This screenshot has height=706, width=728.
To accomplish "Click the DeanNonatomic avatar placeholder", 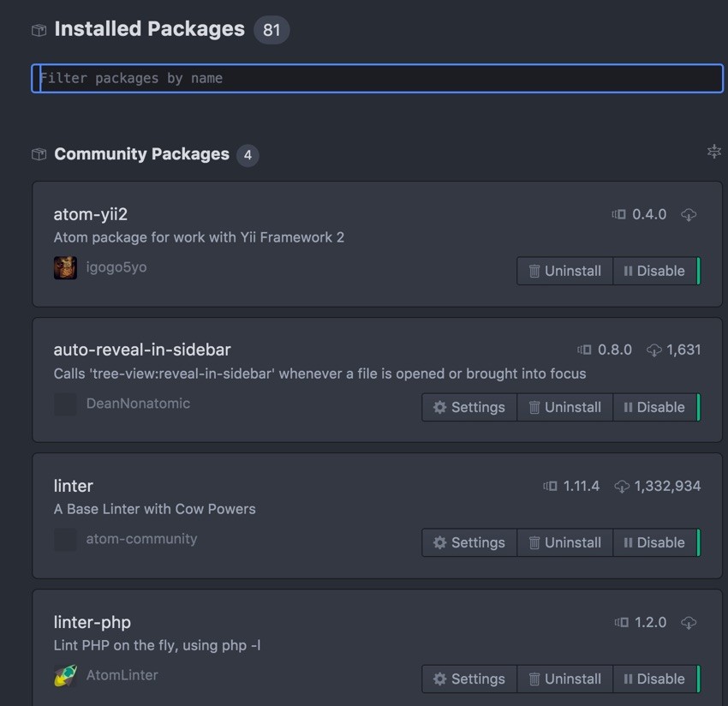I will pos(65,404).
